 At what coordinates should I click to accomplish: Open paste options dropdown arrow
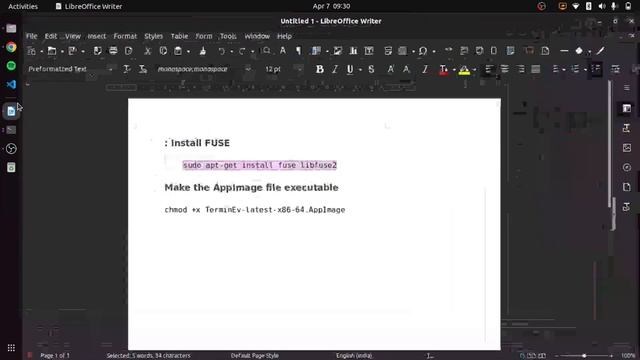pos(188,51)
